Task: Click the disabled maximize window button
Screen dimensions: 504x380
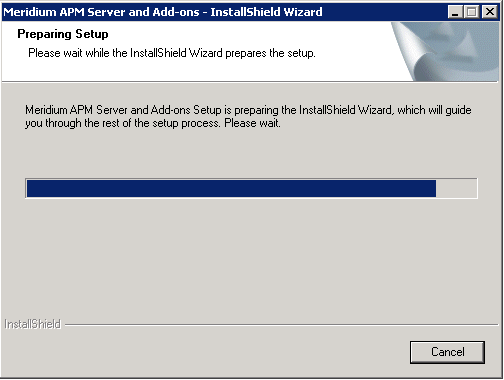Action: (472, 12)
